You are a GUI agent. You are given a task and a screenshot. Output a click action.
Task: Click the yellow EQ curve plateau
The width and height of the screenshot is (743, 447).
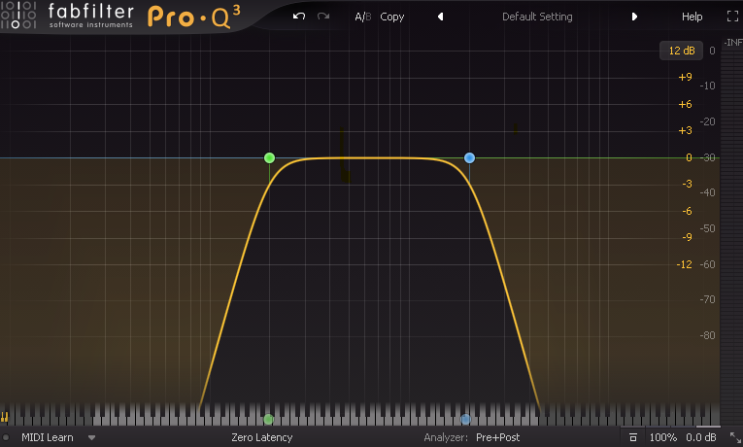tap(370, 158)
